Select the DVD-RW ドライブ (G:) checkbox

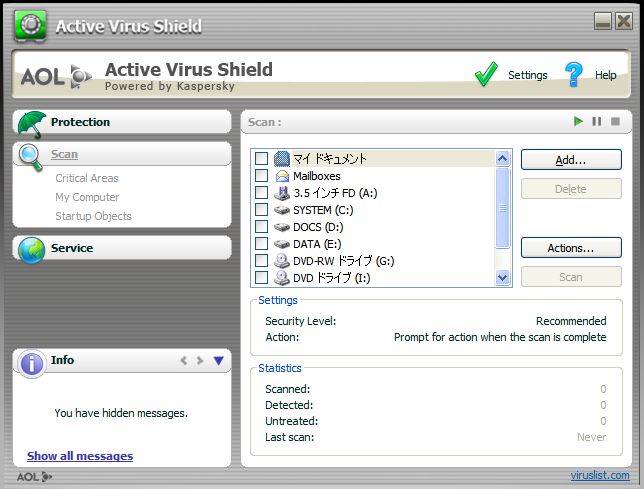pyautogui.click(x=262, y=261)
